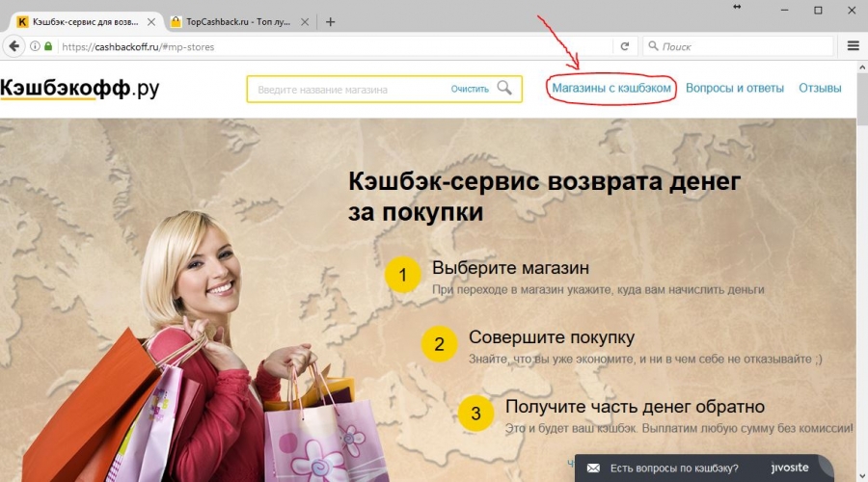Click Получите часть денег обратно heading
The width and height of the screenshot is (868, 482).
pos(635,407)
